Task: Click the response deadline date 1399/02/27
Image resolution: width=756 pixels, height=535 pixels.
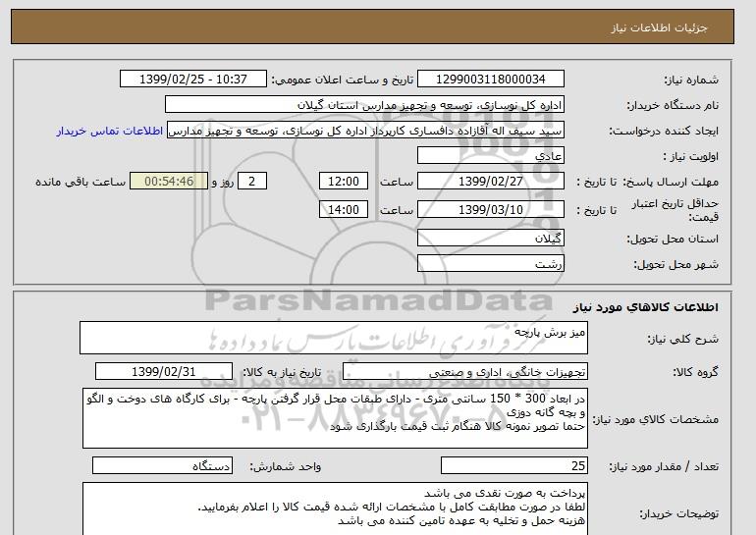Action: [490, 182]
